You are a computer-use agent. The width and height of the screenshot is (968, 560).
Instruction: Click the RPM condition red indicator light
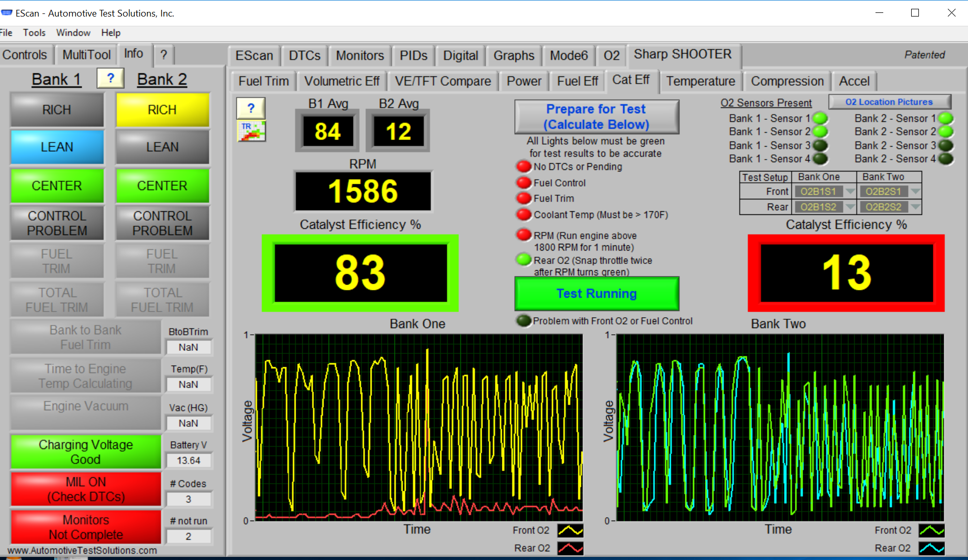click(x=524, y=235)
